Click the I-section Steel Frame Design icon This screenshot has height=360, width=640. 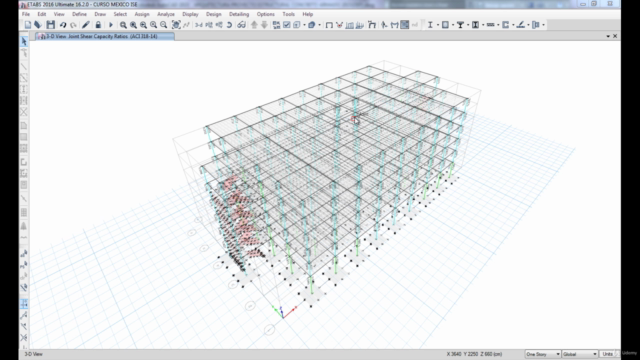[430, 25]
